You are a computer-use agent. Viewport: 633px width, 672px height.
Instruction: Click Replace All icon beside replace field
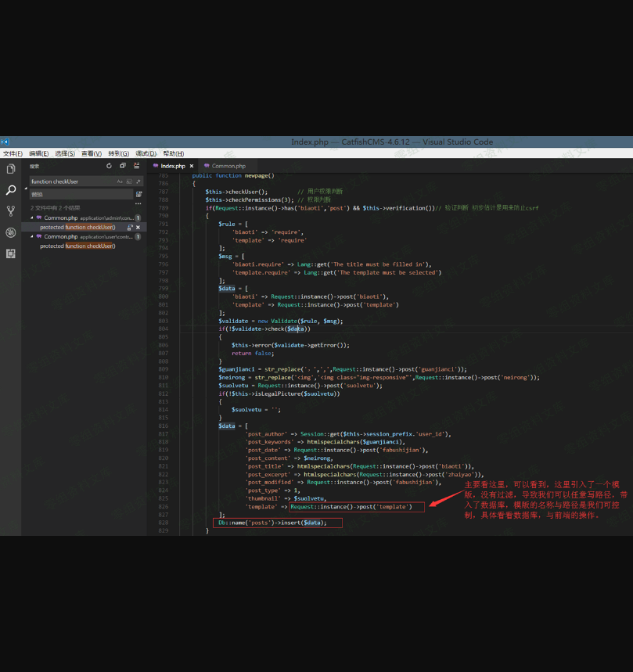coord(138,194)
